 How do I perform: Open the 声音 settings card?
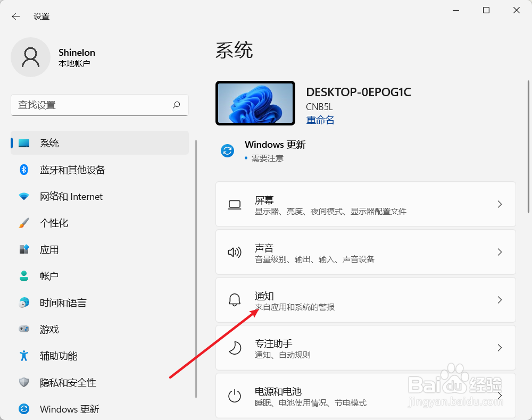pyautogui.click(x=365, y=252)
